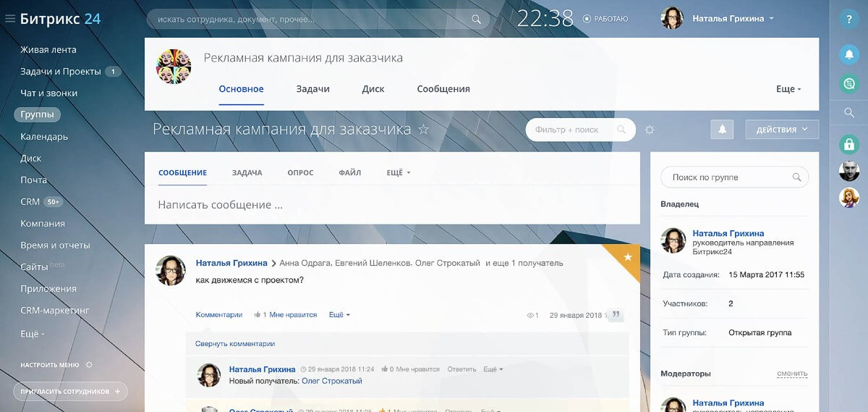Open CRM in the left menu
Image resolution: width=868 pixels, height=412 pixels.
click(x=30, y=202)
